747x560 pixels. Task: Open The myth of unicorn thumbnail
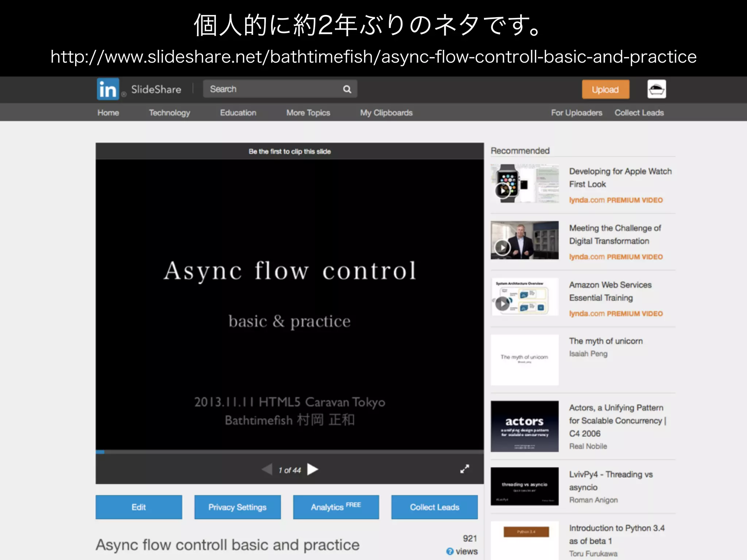(x=525, y=360)
